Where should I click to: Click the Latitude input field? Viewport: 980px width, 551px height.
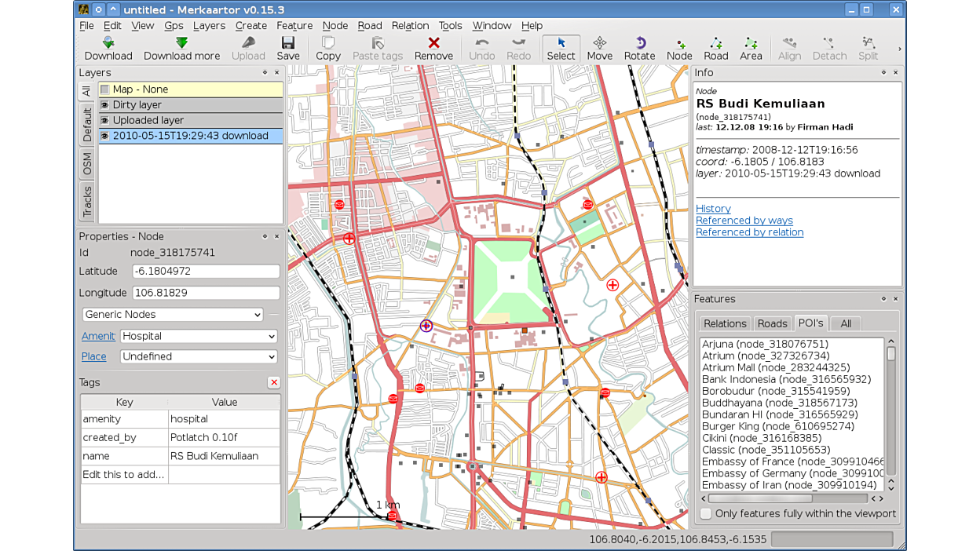pyautogui.click(x=206, y=272)
